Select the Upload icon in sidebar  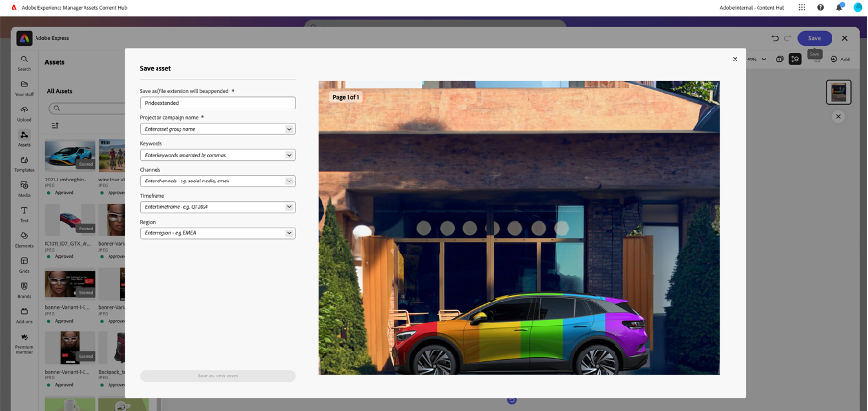pos(24,109)
